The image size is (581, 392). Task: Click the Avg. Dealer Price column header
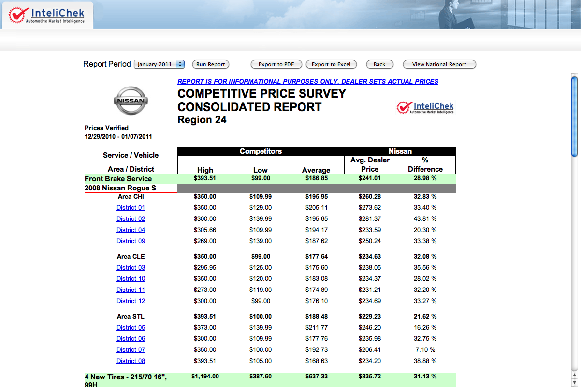tap(370, 165)
